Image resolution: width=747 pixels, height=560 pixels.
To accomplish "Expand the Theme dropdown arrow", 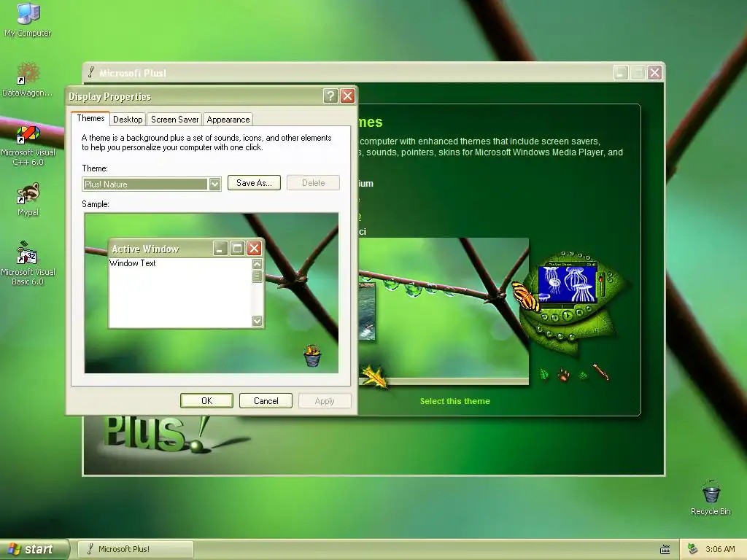I will (214, 184).
